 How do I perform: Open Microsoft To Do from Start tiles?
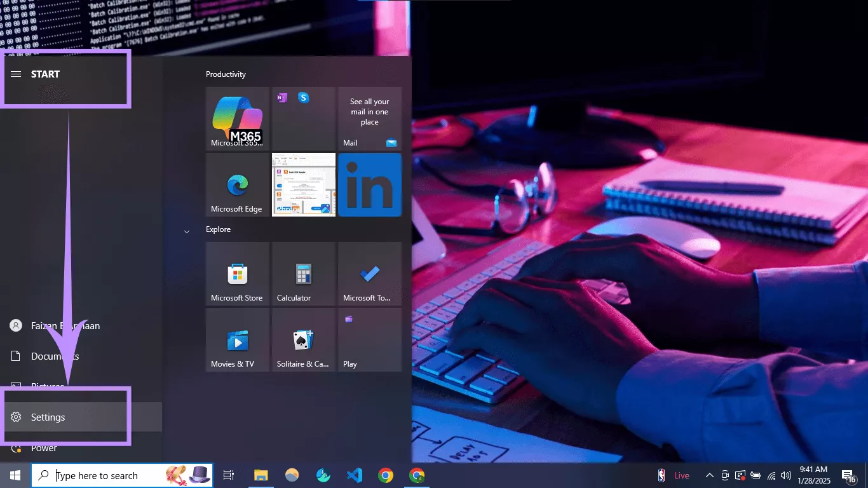click(x=370, y=274)
